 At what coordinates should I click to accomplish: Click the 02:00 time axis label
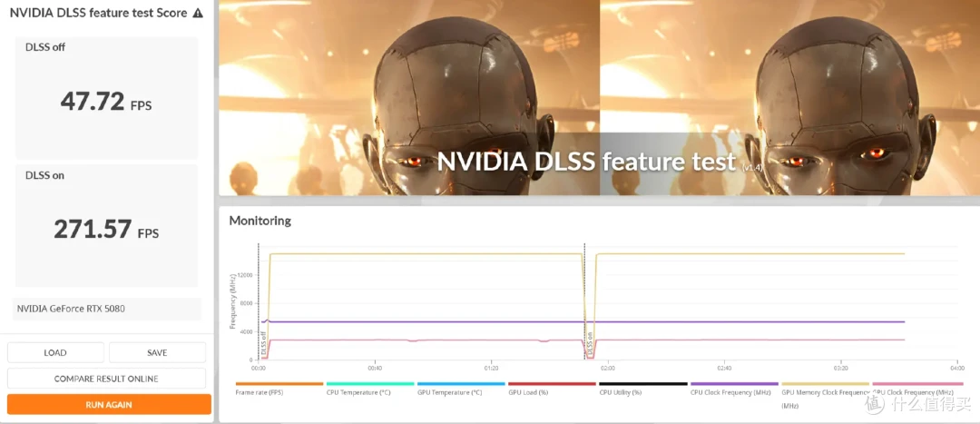[x=607, y=369]
